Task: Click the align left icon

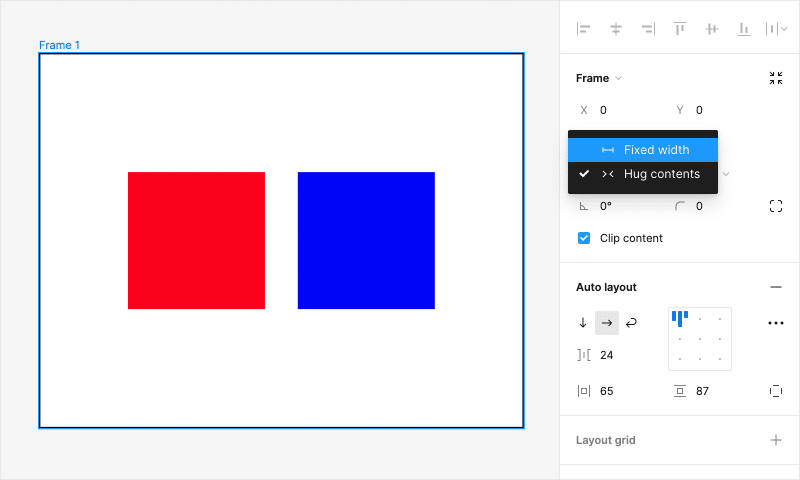Action: 583,29
